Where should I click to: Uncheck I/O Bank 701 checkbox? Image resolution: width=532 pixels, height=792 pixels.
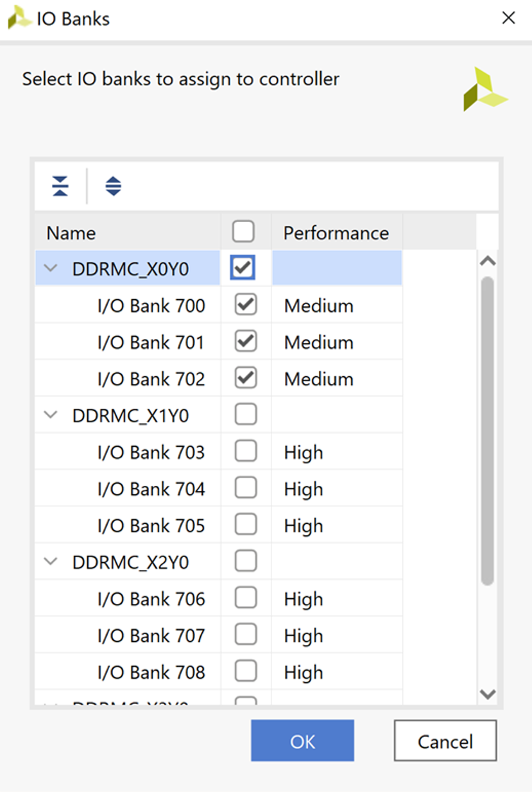246,341
